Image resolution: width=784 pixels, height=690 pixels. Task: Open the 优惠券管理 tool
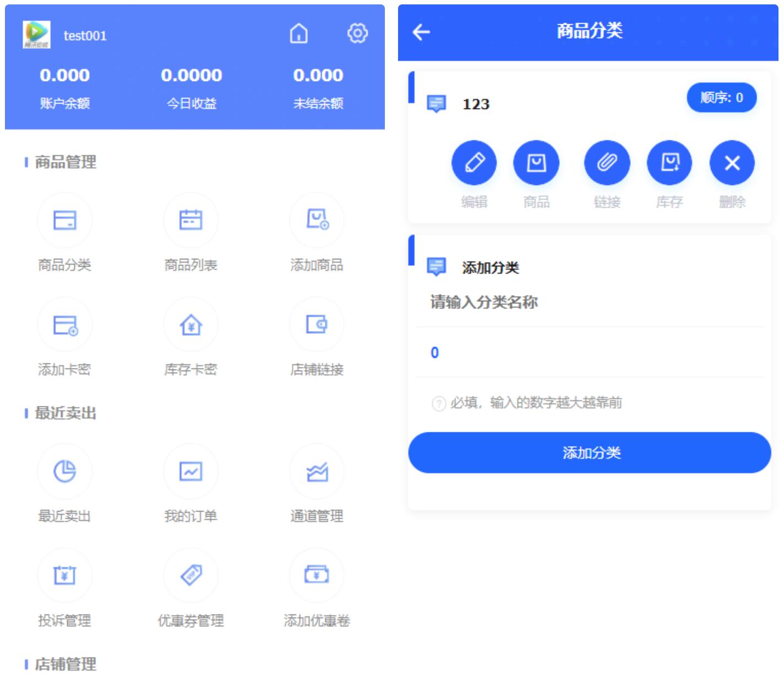(190, 575)
